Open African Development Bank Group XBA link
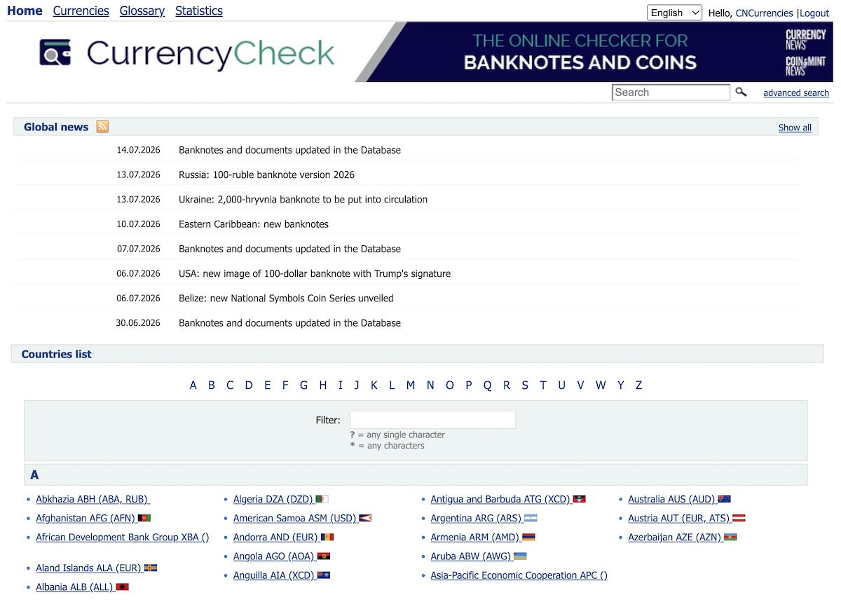Image resolution: width=841 pixels, height=616 pixels. (123, 538)
